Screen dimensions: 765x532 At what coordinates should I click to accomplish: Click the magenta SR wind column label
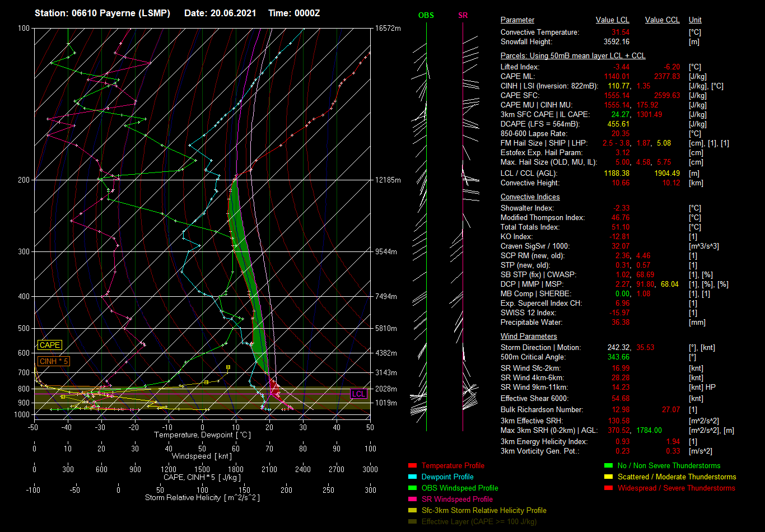click(463, 16)
